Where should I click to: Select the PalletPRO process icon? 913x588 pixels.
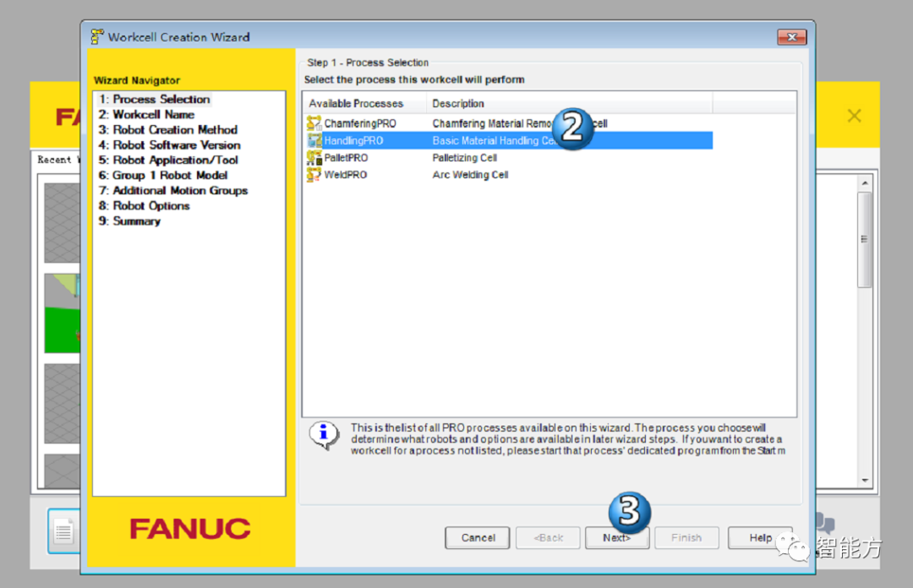pos(314,158)
